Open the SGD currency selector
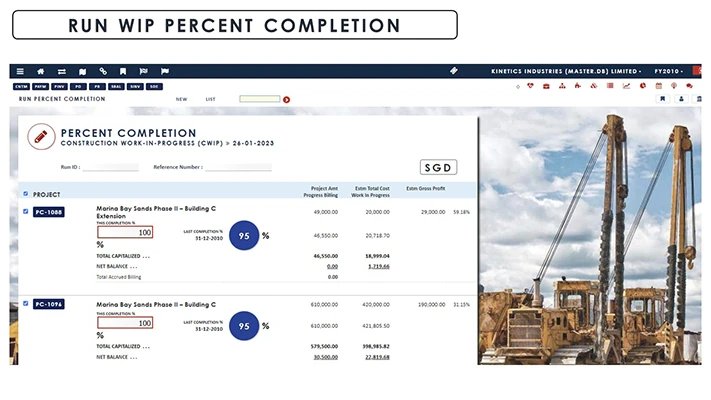This screenshot has width=711, height=400. [x=438, y=167]
